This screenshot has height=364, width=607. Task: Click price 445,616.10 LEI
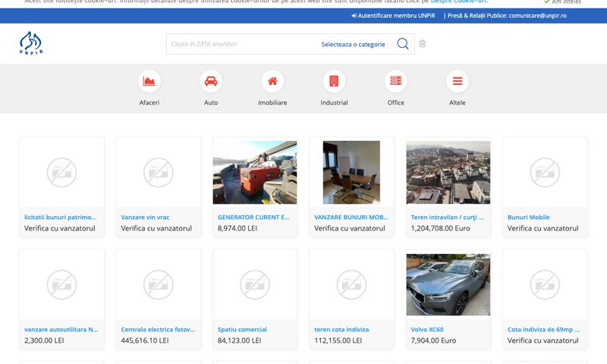145,340
